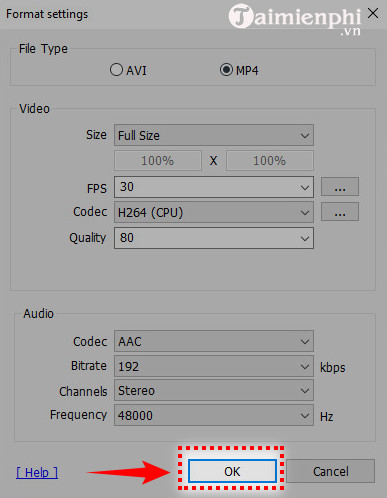Open the video Codec dropdown showing H264 (CPU)
This screenshot has width=387, height=498.
coord(214,212)
